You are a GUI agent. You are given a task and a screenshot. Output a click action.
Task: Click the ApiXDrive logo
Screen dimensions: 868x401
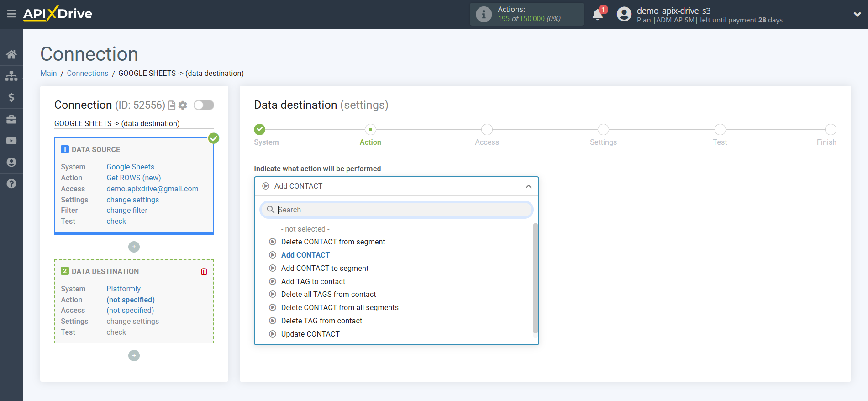click(58, 14)
